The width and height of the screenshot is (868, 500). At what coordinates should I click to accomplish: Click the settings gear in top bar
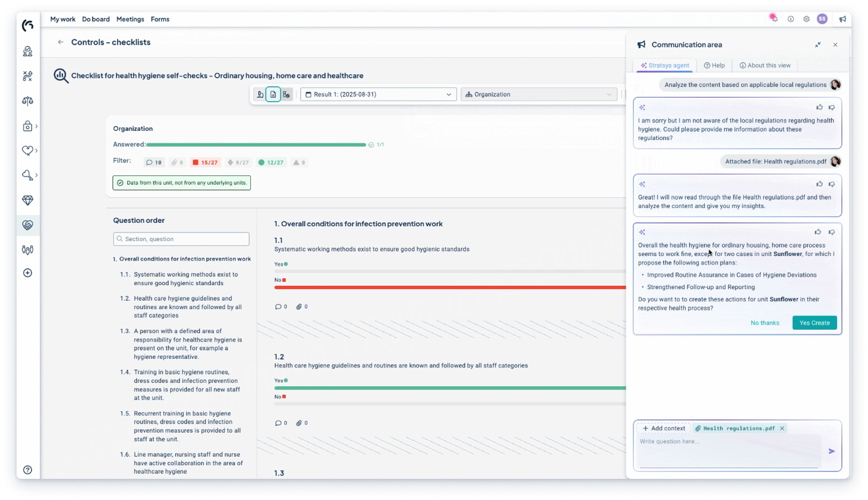[x=806, y=19]
